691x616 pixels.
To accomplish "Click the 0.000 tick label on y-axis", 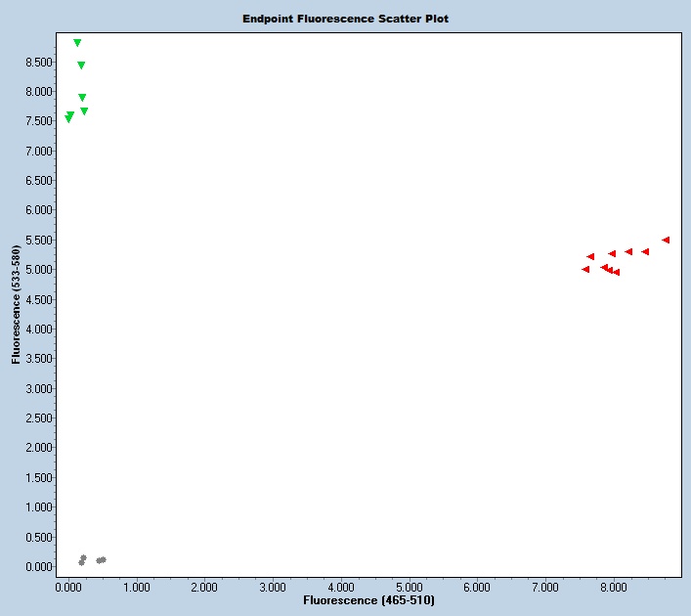I will click(x=38, y=566).
